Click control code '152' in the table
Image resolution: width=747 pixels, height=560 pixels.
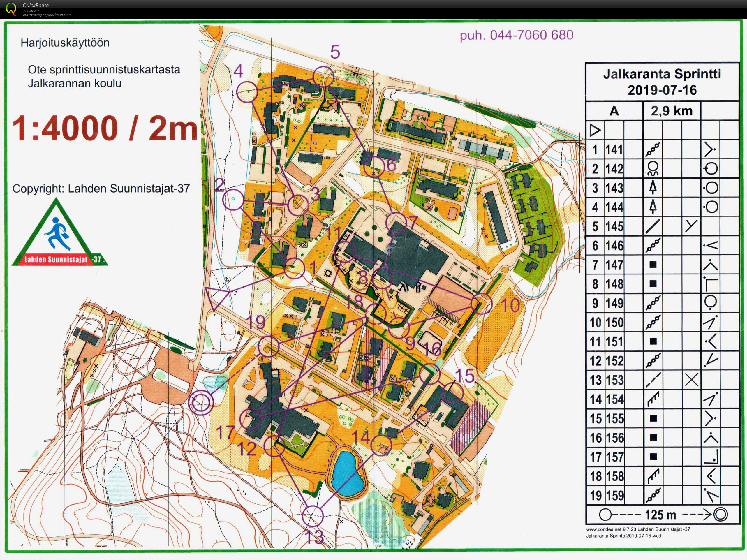pos(614,361)
